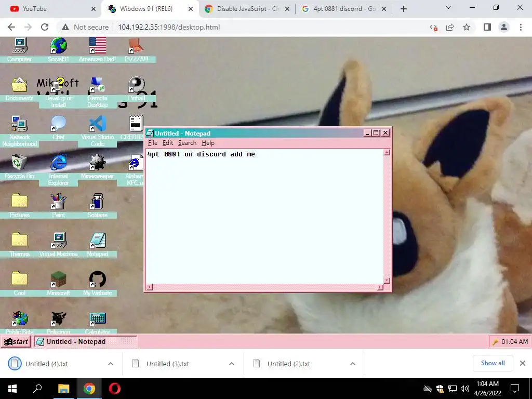The image size is (532, 399).
Task: Open the Social91 globe icon
Action: (x=58, y=46)
